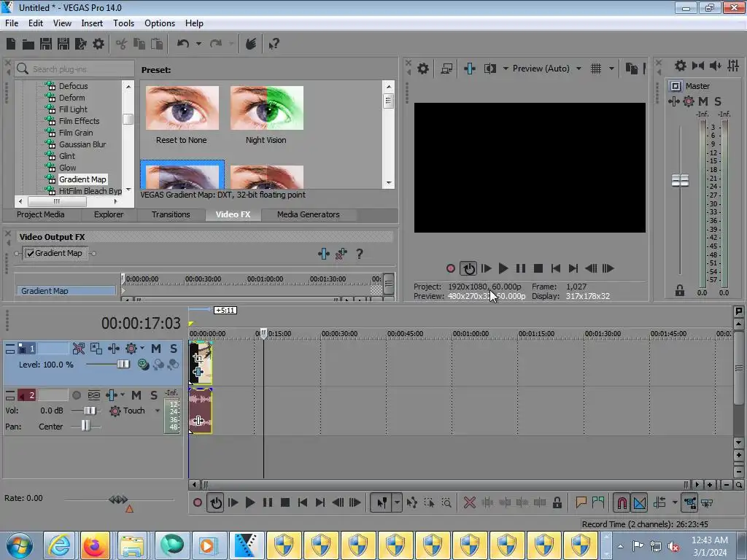
Task: Select the Film Grain plug-in
Action: point(76,133)
